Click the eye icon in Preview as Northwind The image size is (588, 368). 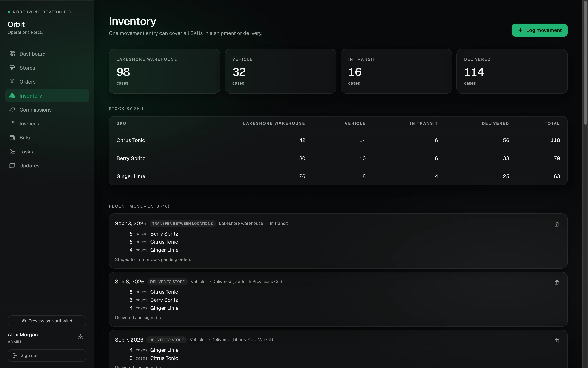point(24,321)
